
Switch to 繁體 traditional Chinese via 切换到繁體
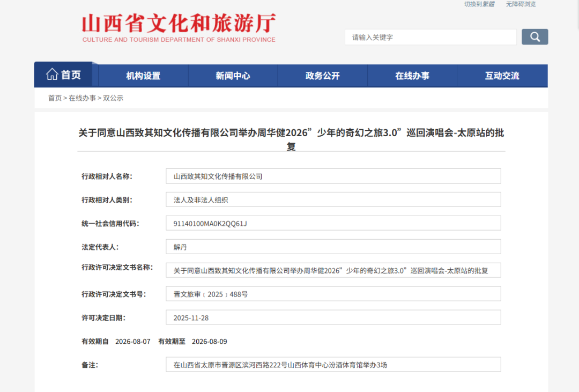tap(479, 4)
